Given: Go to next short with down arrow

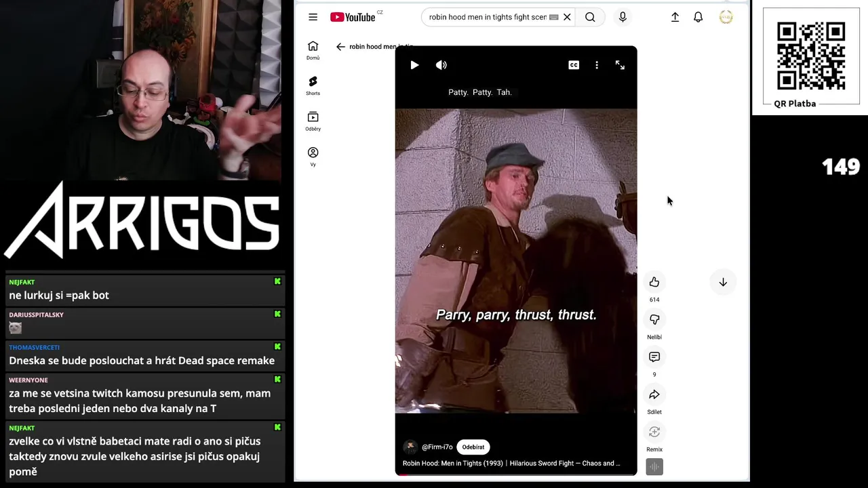Looking at the screenshot, I should point(723,282).
